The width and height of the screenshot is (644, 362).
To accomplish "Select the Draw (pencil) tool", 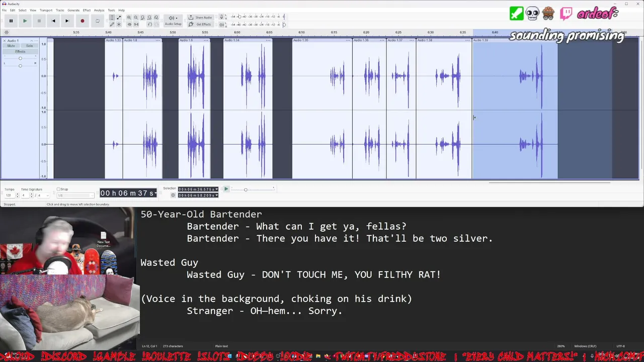I will [x=112, y=24].
